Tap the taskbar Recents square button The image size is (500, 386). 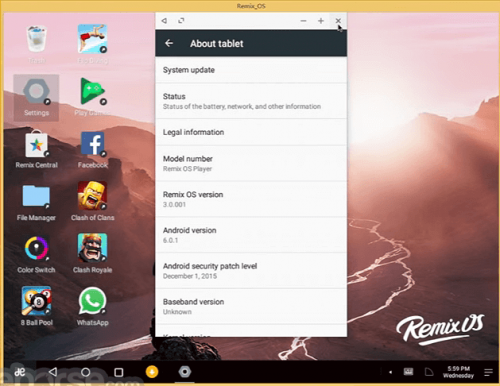click(118, 372)
